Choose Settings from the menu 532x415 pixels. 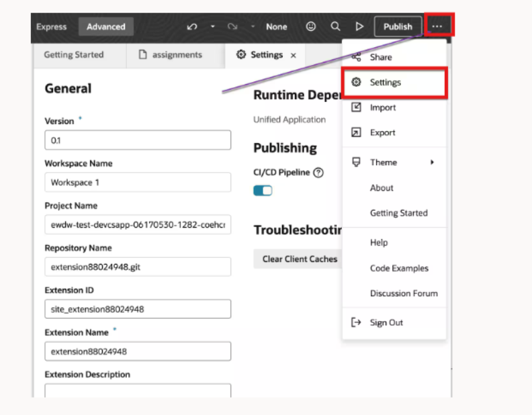tap(394, 83)
